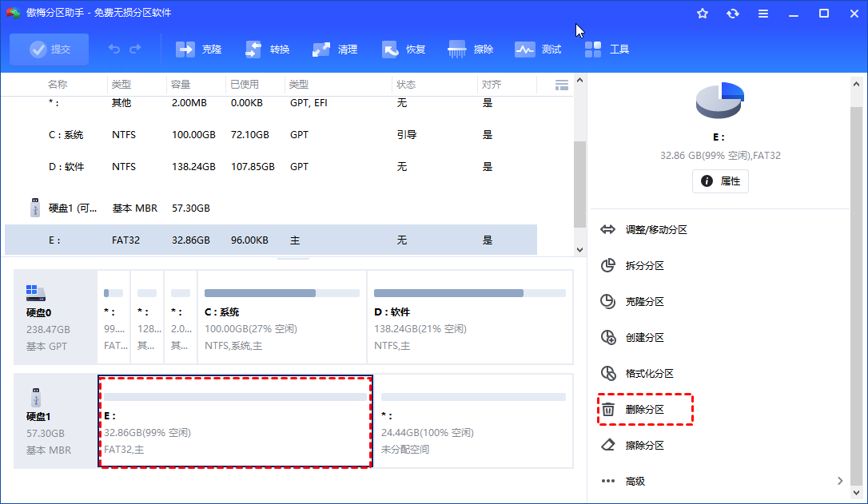Click the 提交 commit button
Viewport: 868px width, 504px height.
(50, 50)
